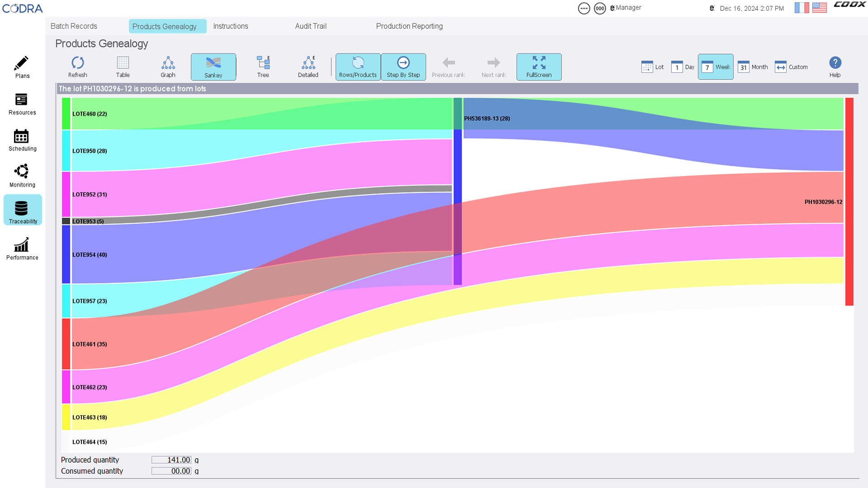Select the LOTE950 (28) node label
Viewport: 868px width, 488px height.
(x=90, y=151)
